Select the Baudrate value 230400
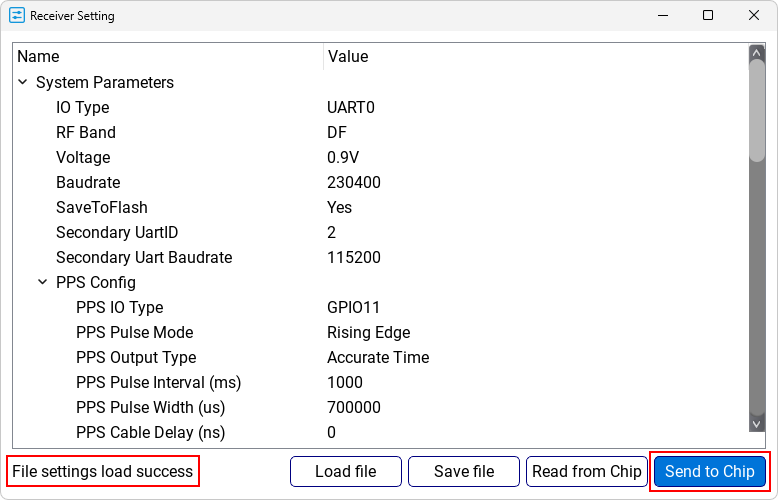 click(x=354, y=183)
